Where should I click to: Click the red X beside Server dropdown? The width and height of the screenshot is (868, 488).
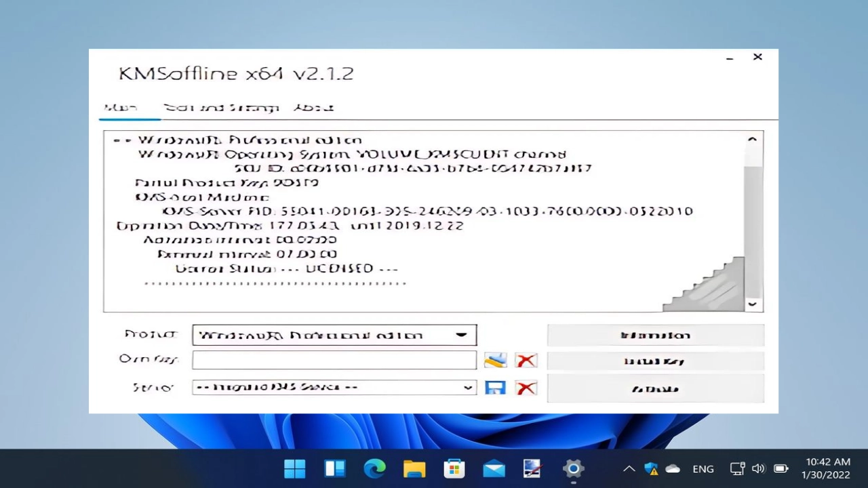tap(526, 388)
